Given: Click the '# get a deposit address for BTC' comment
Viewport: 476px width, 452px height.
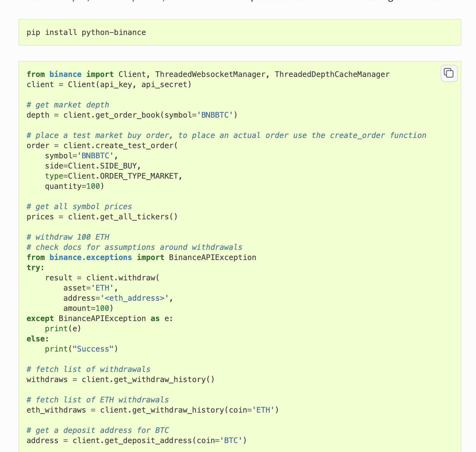Looking at the screenshot, I should pos(98,430).
